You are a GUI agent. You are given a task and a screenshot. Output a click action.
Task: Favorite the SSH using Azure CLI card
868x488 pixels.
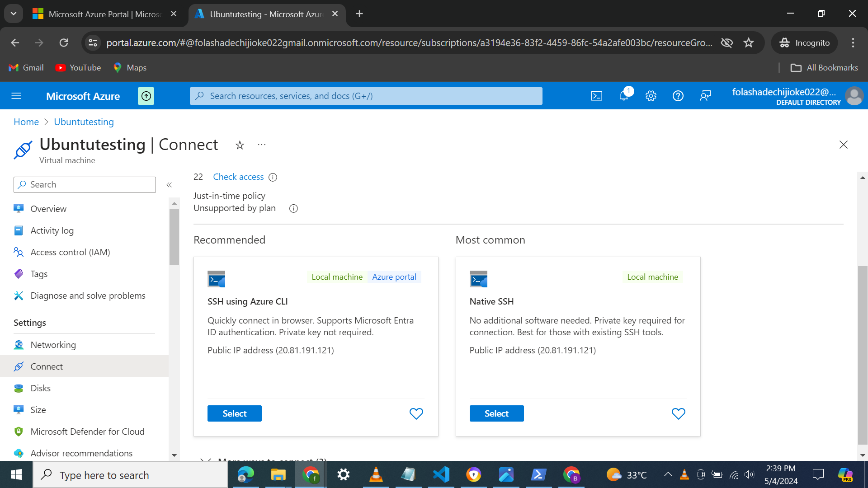coord(416,413)
